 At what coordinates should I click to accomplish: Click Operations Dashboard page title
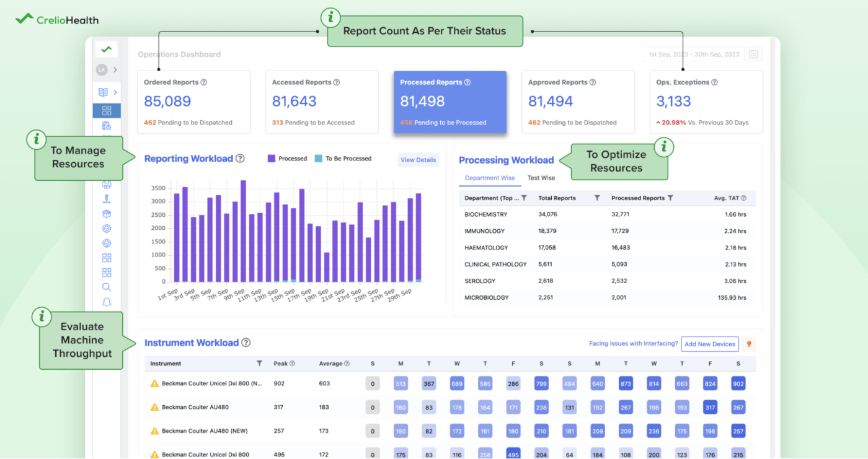coord(179,55)
